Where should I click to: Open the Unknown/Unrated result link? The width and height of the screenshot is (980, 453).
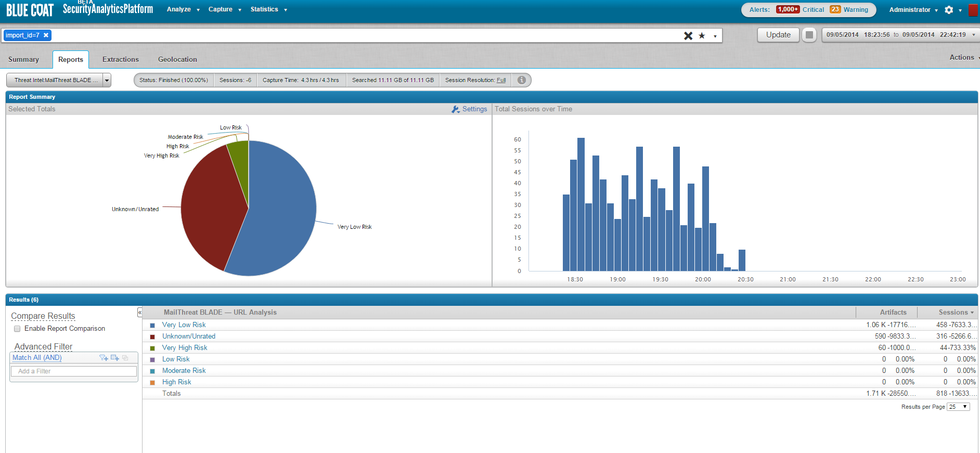[x=188, y=336]
